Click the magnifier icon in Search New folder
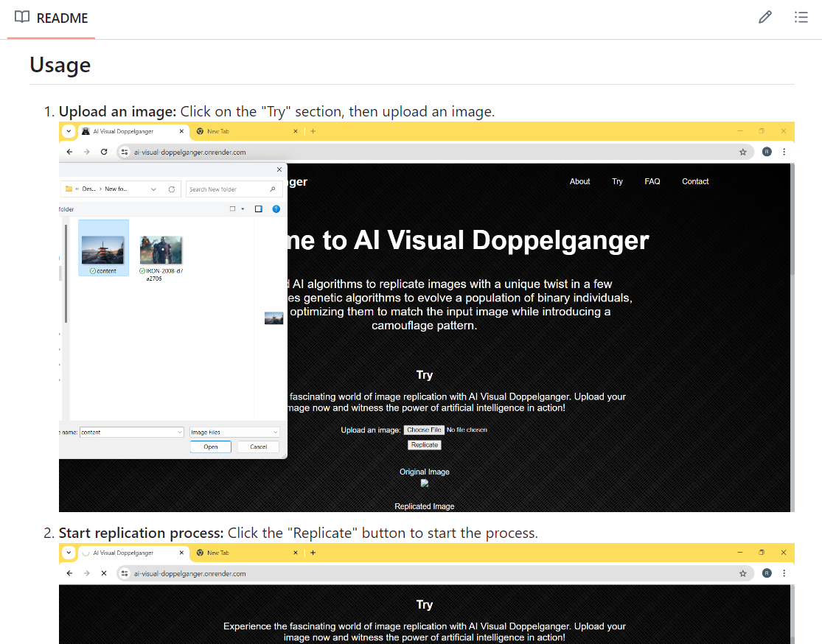Viewport: 822px width, 644px height. coord(273,189)
